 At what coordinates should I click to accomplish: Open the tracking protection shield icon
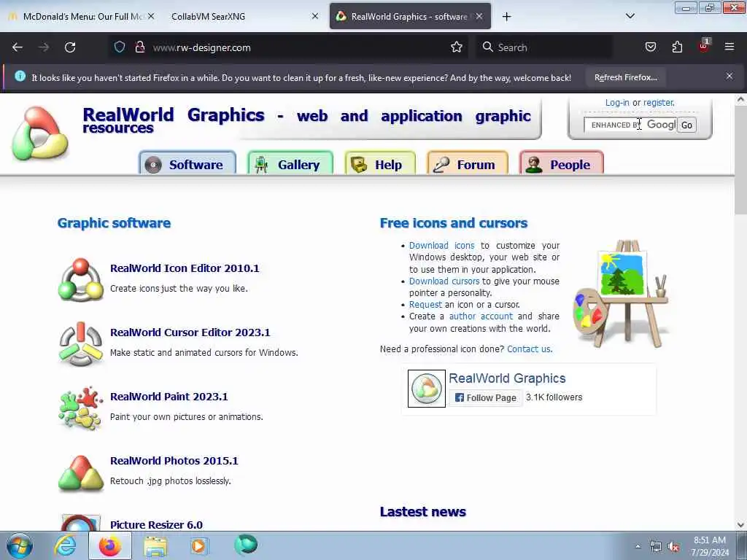(x=120, y=47)
